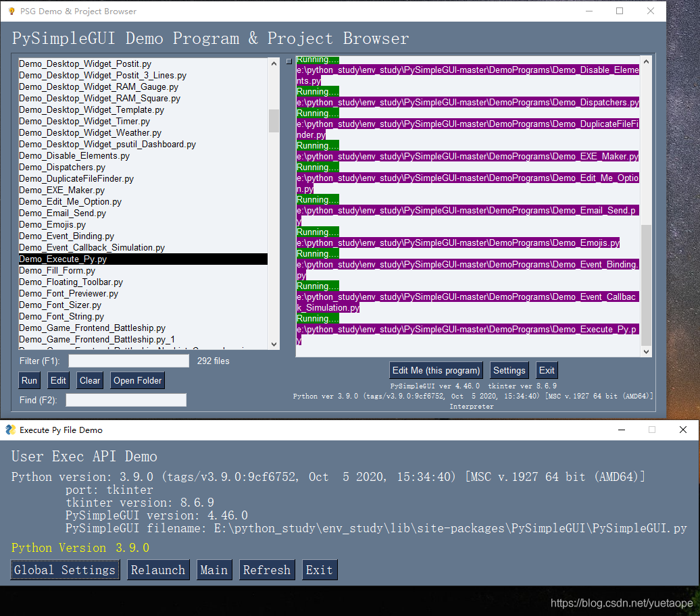
Task: Select Demo_Edit_Me_Option.py in the list
Action: [x=143, y=202]
